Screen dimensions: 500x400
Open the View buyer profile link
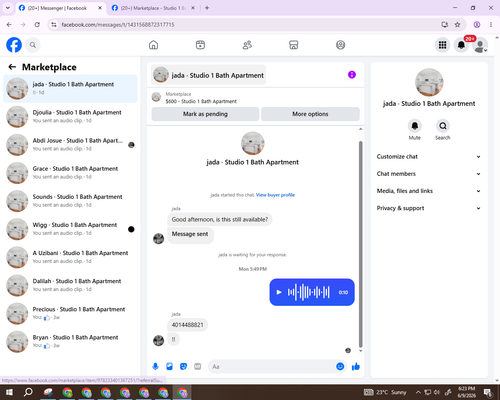pyautogui.click(x=275, y=195)
